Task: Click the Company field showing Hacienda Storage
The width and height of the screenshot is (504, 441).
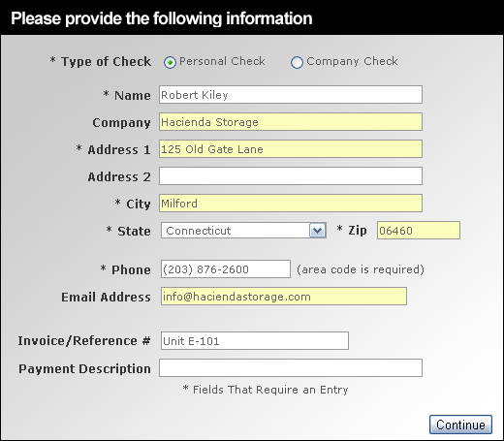Action: coord(291,122)
